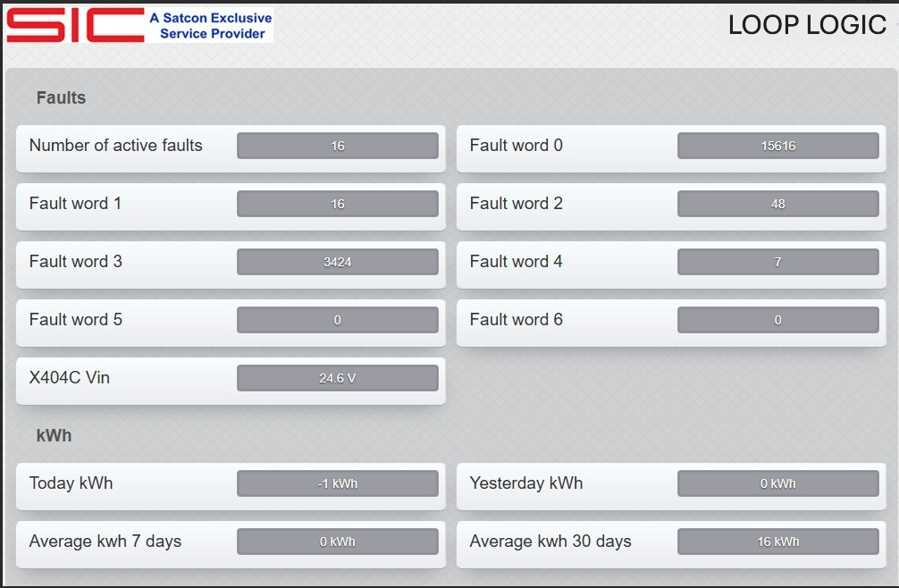Click the Number of active faults label
This screenshot has height=588, width=899.
pos(116,146)
